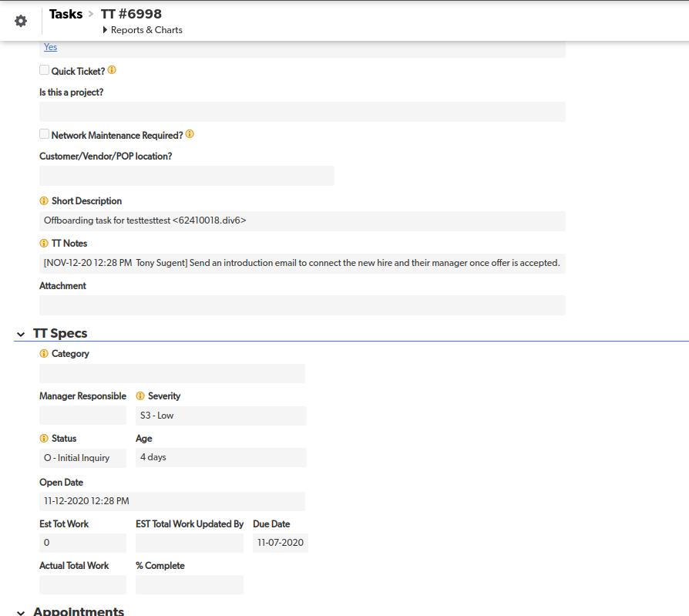Click the Severity field S3 - Low

[x=221, y=416]
